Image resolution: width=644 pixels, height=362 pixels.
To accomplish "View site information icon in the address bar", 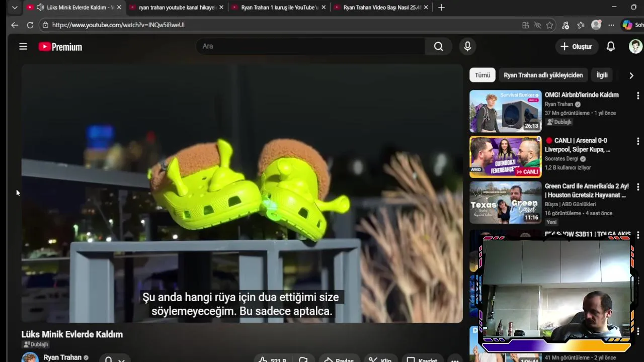I will (45, 25).
